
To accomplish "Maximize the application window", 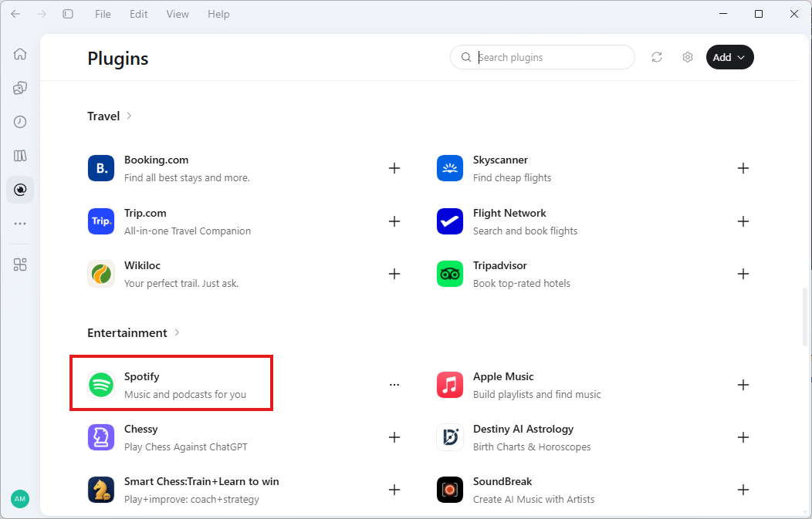I will pos(759,14).
